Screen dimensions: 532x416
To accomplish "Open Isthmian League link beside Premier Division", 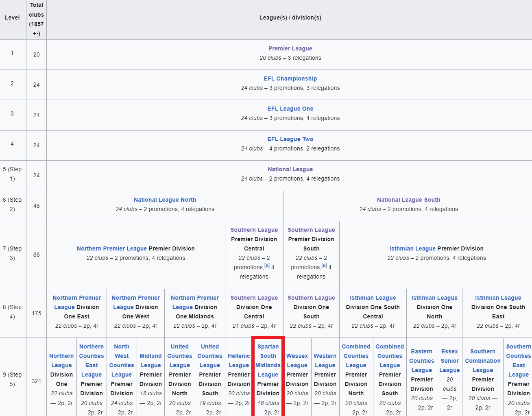I will pyautogui.click(x=412, y=248).
